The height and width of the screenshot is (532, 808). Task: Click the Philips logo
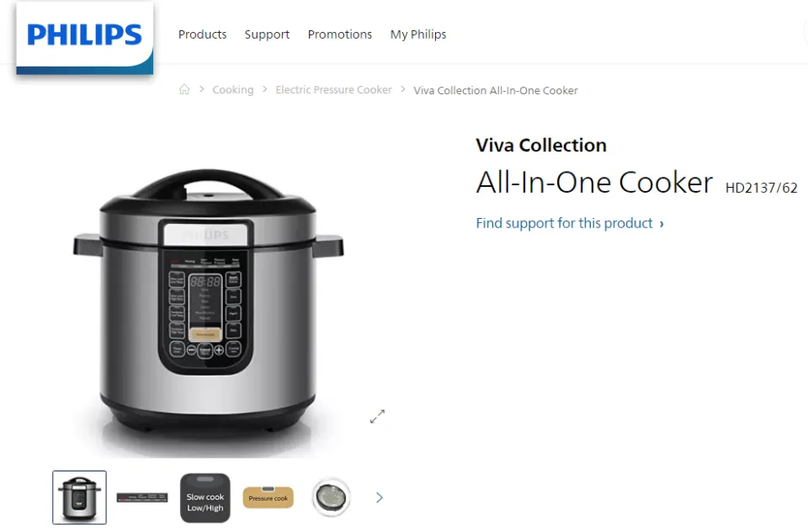[84, 37]
